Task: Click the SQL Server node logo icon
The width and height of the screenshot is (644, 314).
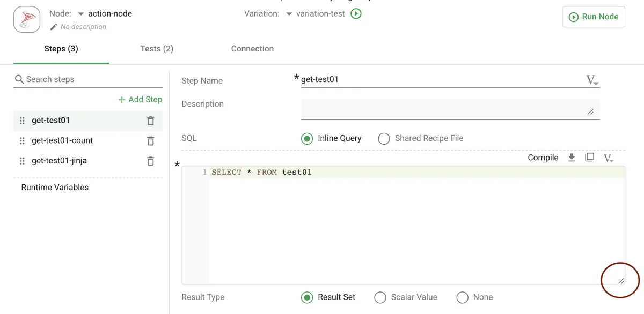Action: pyautogui.click(x=27, y=20)
